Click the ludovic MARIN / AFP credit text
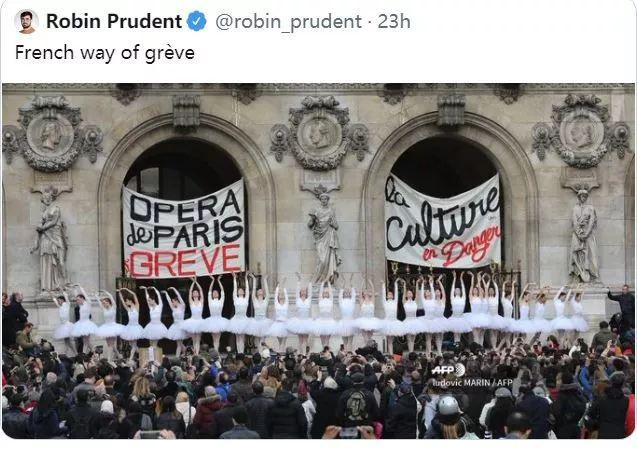 point(472,383)
